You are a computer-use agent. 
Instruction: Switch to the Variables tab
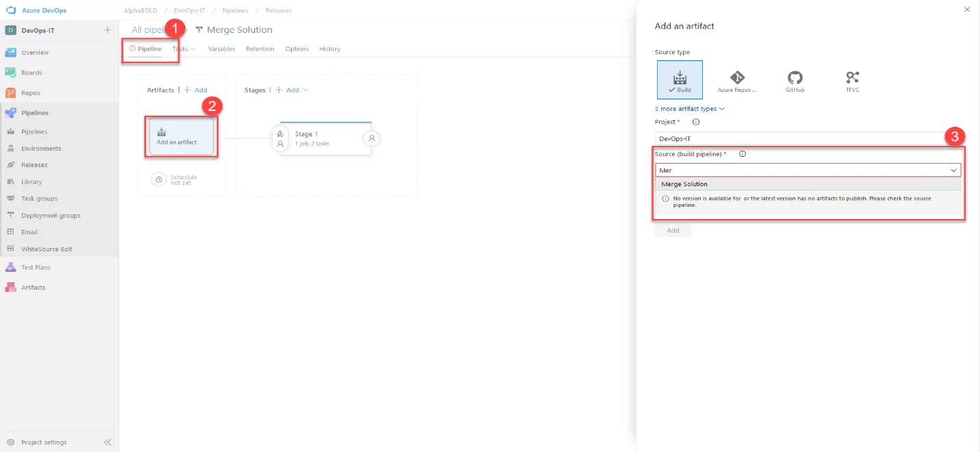click(222, 49)
